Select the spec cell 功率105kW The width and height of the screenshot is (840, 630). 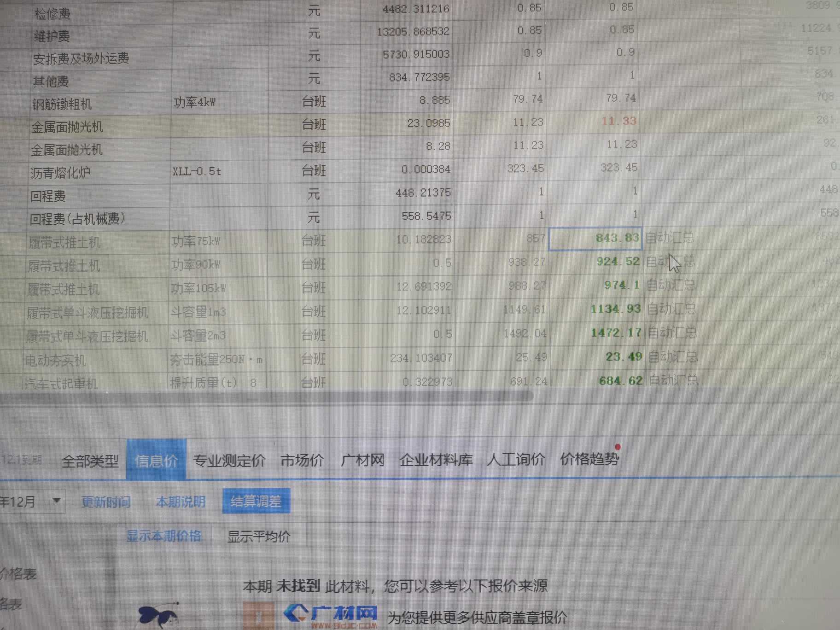coord(198,288)
